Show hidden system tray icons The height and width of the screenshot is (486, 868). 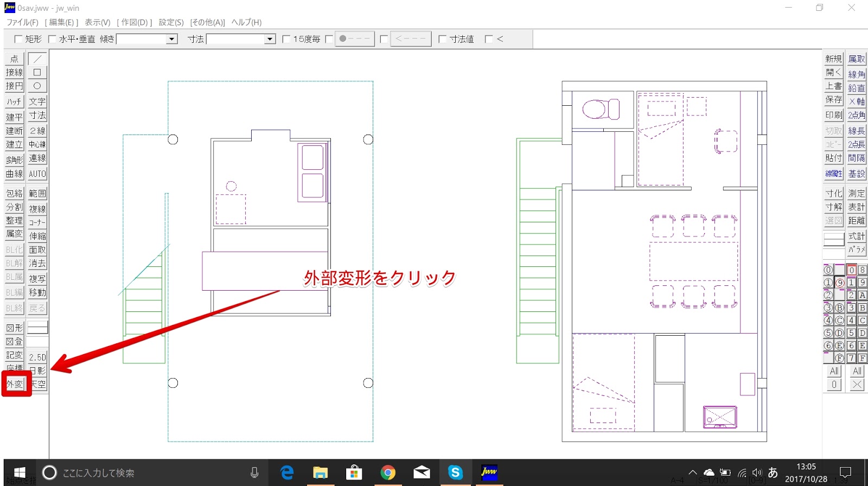692,472
